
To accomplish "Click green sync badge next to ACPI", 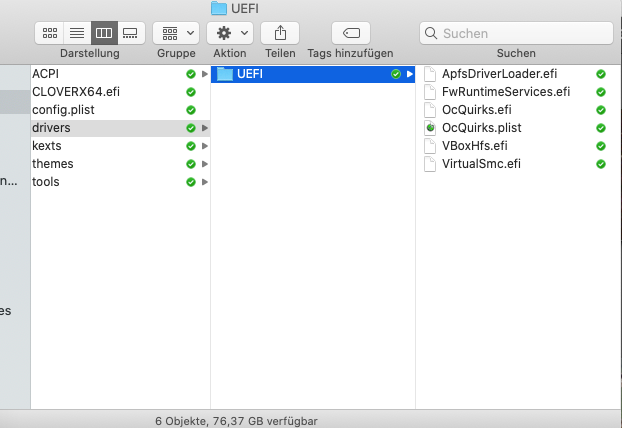I will coord(191,74).
